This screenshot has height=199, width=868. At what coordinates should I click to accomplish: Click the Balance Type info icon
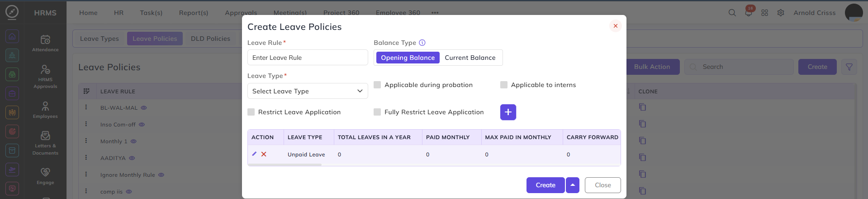(x=422, y=43)
